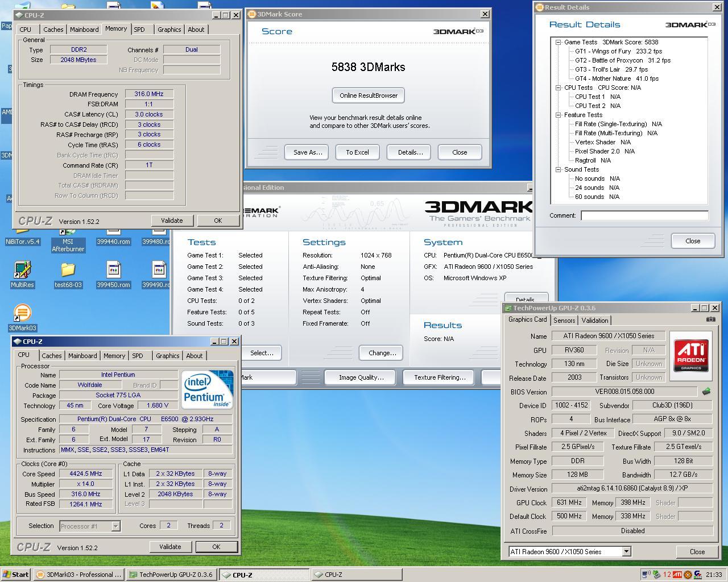
Task: Select '24 sounds' result row
Action: tap(597, 188)
